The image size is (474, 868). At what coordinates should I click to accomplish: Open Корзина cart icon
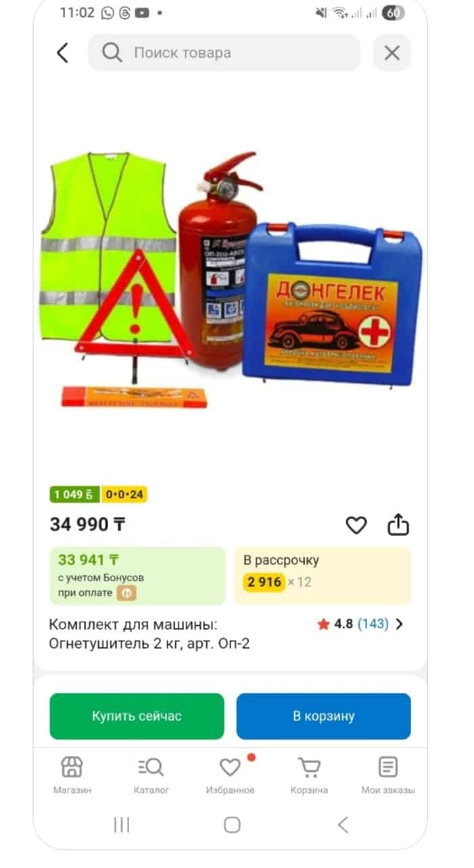click(309, 775)
